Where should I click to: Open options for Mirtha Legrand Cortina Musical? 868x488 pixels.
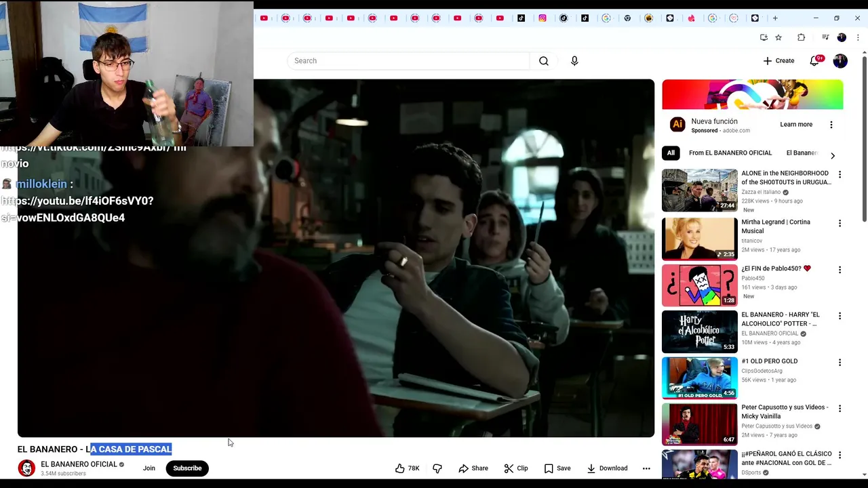[840, 223]
